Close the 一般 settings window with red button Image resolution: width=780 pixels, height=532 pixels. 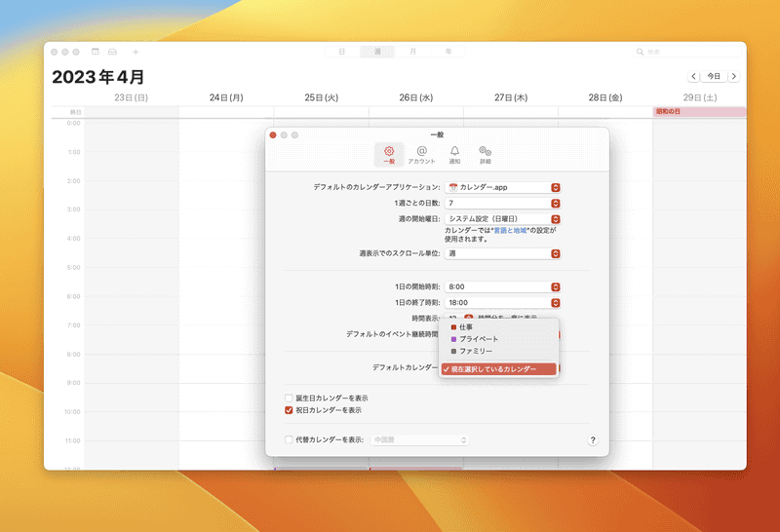[x=273, y=135]
